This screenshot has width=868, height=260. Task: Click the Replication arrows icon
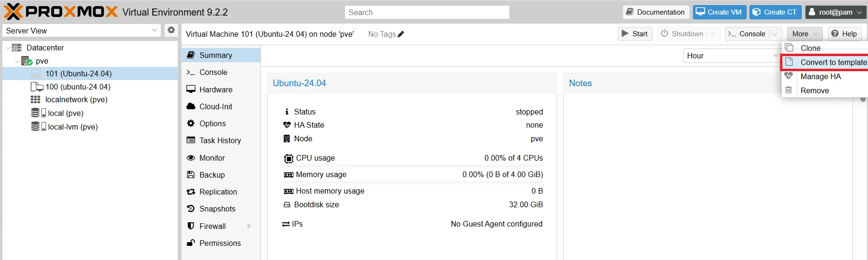(x=191, y=192)
